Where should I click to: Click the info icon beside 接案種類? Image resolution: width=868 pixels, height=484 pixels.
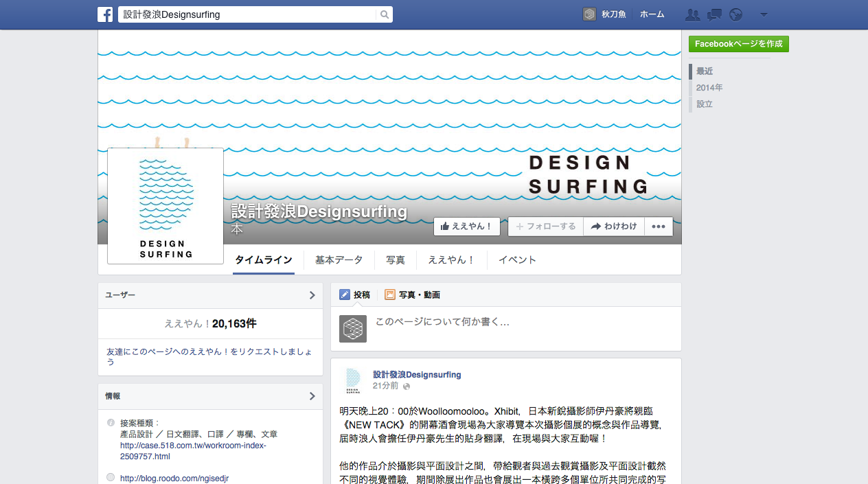(x=111, y=423)
